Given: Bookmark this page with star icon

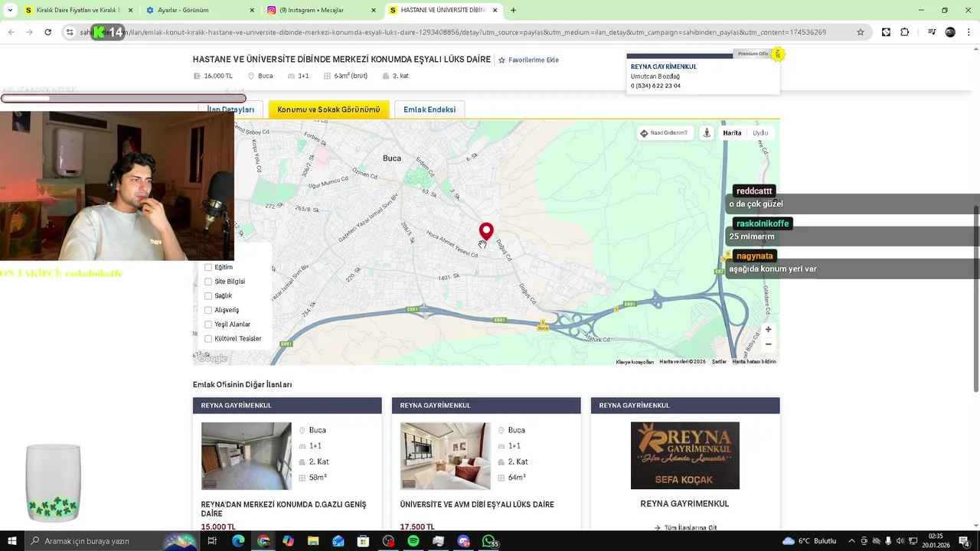Looking at the screenshot, I should click(x=861, y=32).
